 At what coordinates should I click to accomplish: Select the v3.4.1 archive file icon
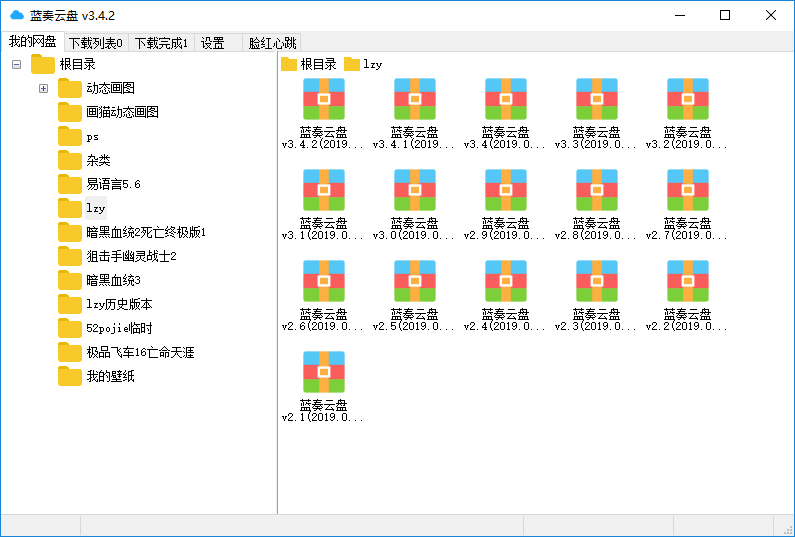(x=414, y=100)
